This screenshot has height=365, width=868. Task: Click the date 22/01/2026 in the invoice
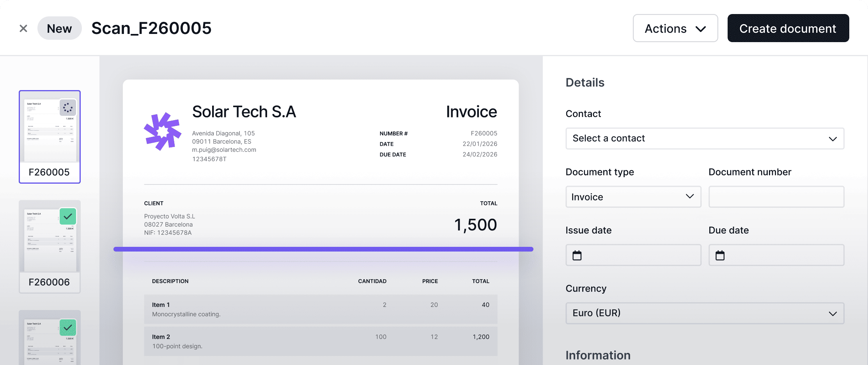pyautogui.click(x=480, y=144)
